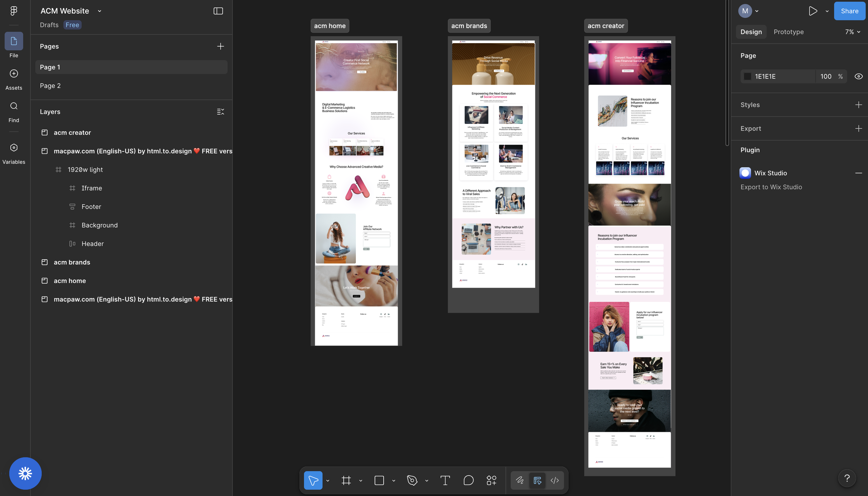Click the 1E1E1E page color swatch
Screen dimensions: 868x496
pyautogui.click(x=748, y=76)
